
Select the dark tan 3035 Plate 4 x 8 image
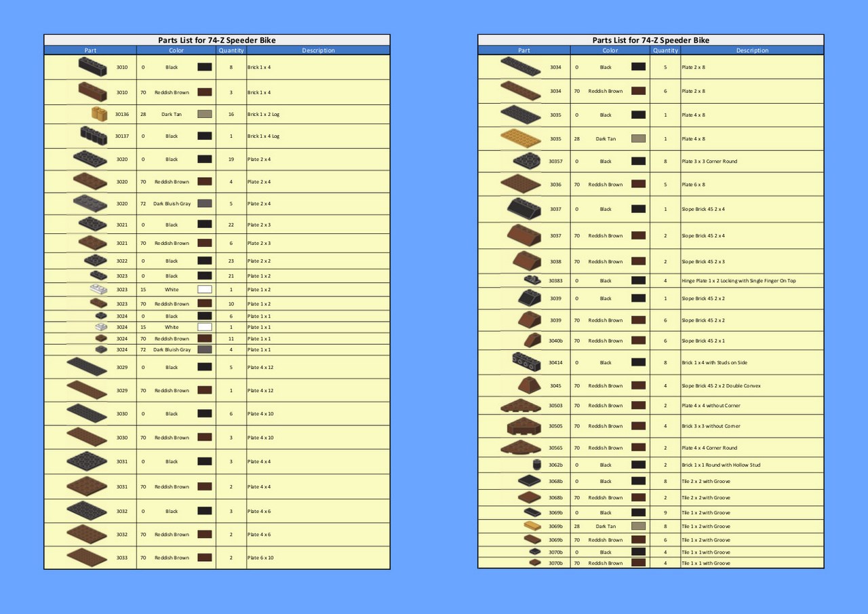click(521, 138)
